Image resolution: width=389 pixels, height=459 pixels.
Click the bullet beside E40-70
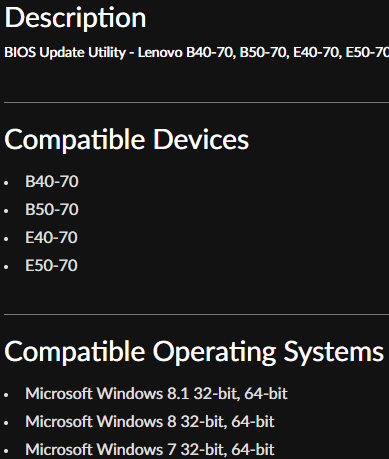6,239
